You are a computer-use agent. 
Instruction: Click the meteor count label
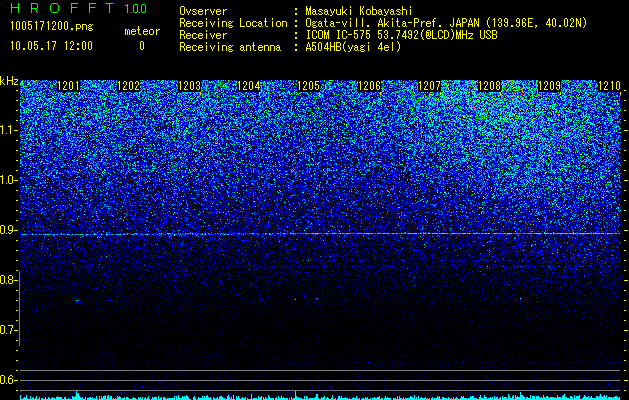point(142,31)
